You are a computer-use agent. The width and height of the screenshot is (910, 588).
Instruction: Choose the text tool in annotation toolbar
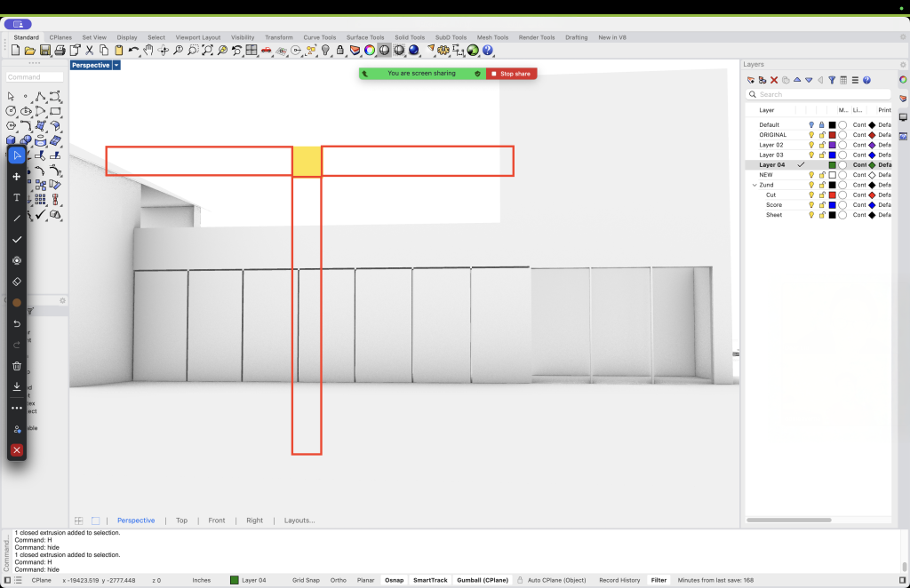point(17,197)
